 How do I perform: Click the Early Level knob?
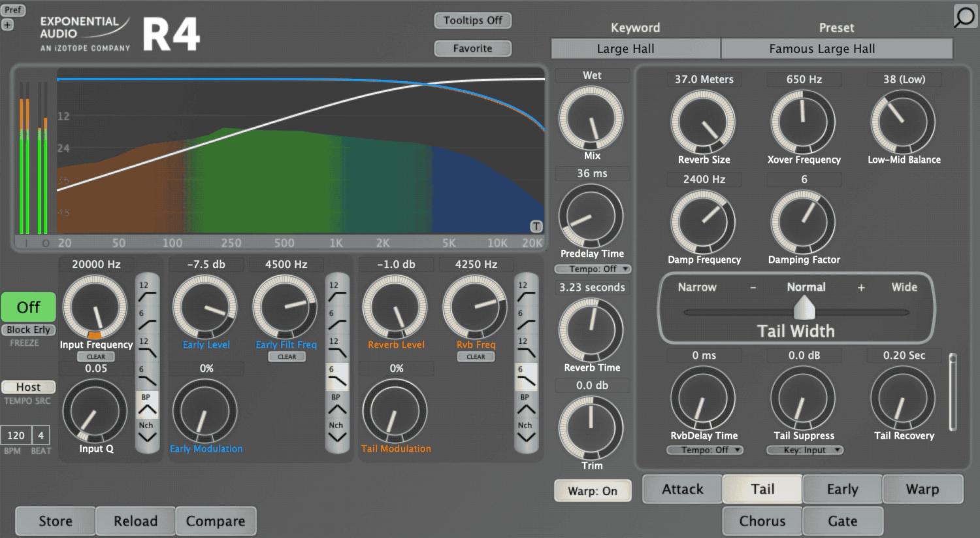click(x=205, y=307)
